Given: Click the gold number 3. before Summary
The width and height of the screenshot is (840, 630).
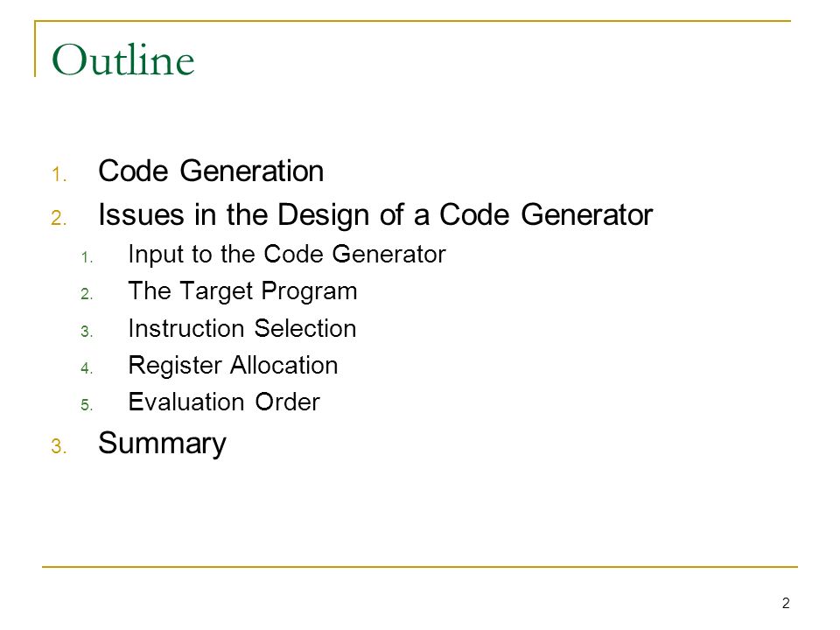Looking at the screenshot, I should coord(59,446).
